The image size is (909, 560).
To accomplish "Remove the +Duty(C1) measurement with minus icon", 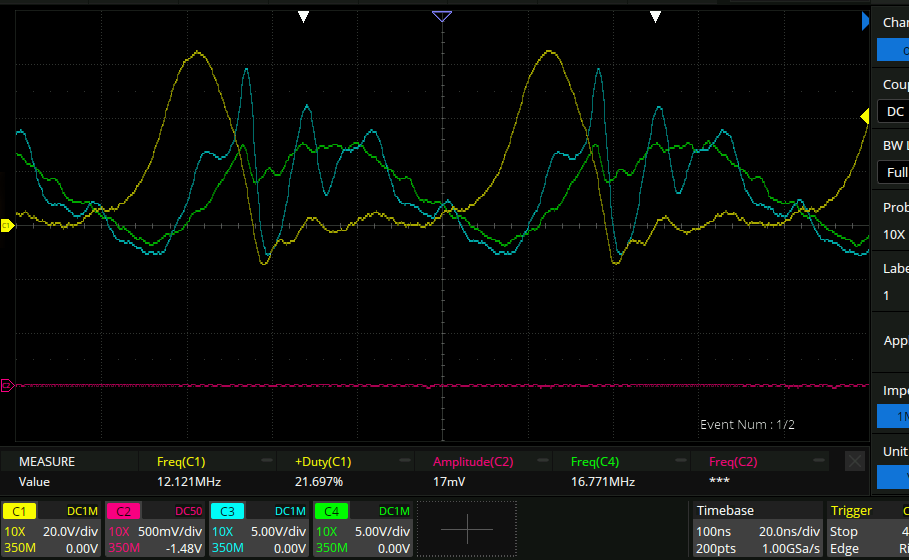I will tap(405, 461).
